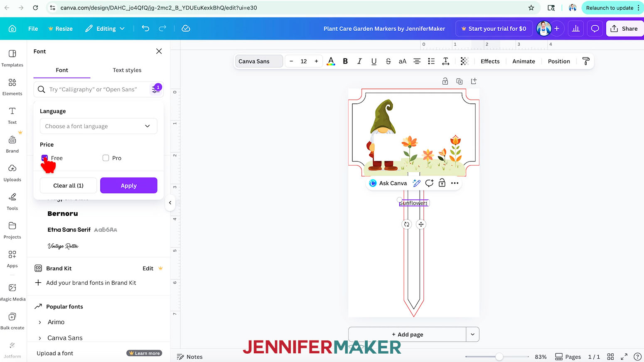
Task: Click the Share button
Action: point(624,29)
